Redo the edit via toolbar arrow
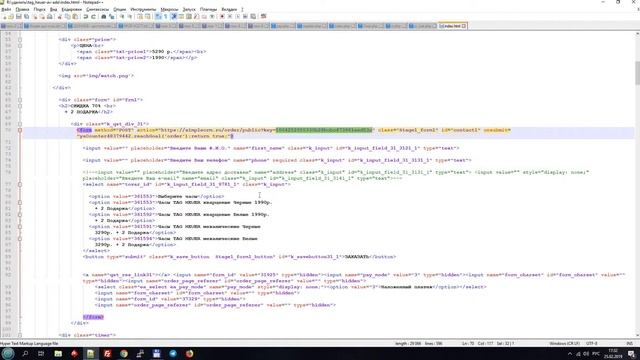The image size is (640, 360). [x=93, y=17]
